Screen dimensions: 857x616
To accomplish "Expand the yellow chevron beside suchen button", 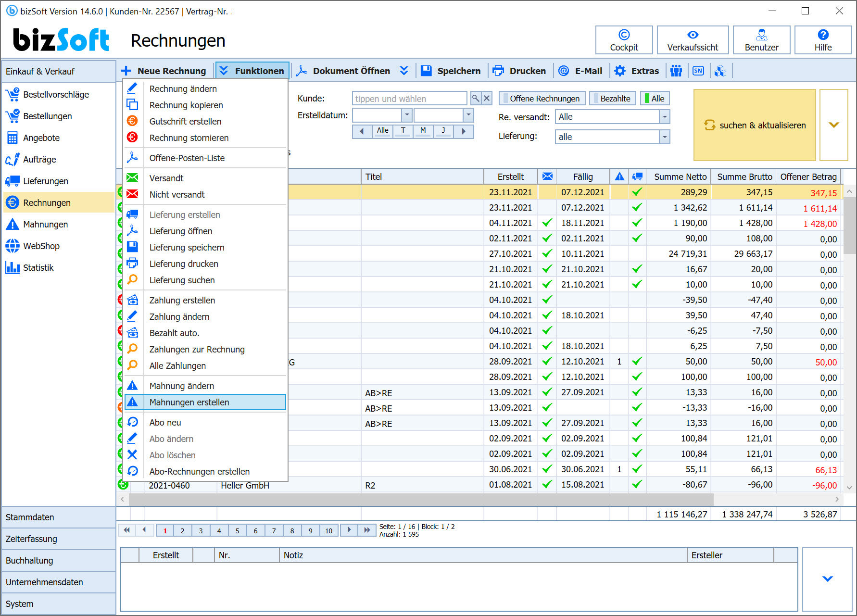I will tap(834, 125).
